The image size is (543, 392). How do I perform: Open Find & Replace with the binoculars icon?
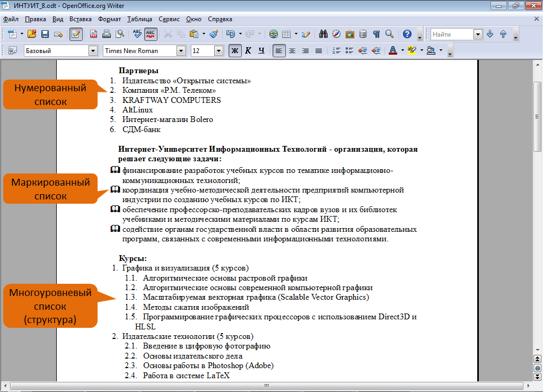323,34
